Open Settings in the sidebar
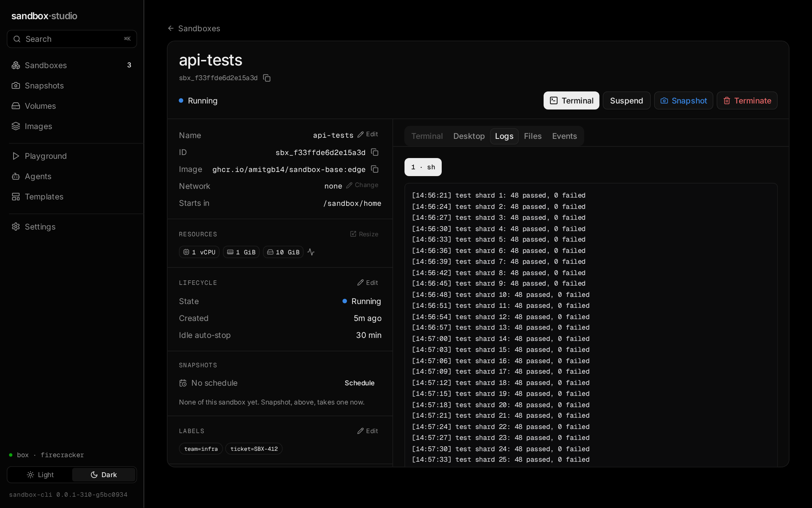This screenshot has height=508, width=812. [71, 227]
